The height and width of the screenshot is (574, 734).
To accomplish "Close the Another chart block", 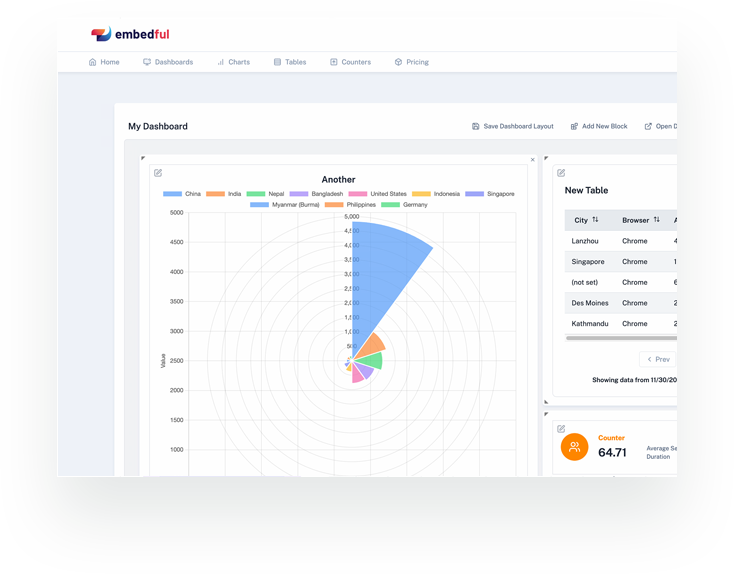I will click(x=532, y=159).
